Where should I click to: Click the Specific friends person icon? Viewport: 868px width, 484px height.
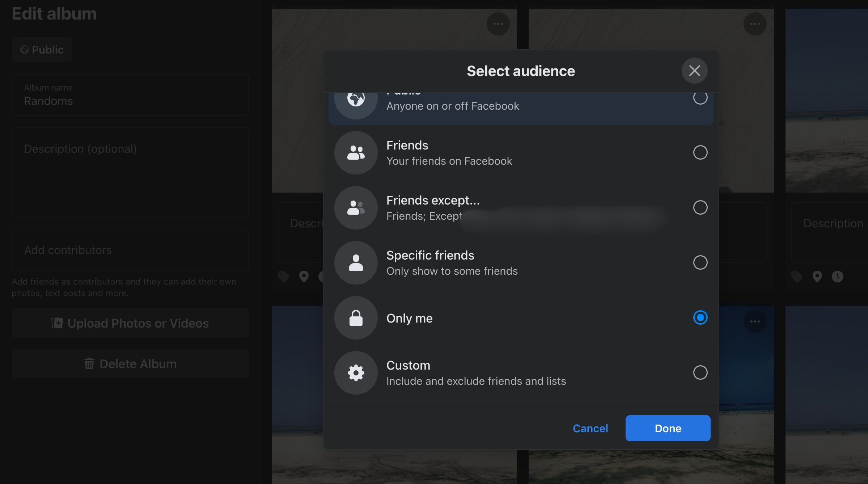click(x=356, y=263)
